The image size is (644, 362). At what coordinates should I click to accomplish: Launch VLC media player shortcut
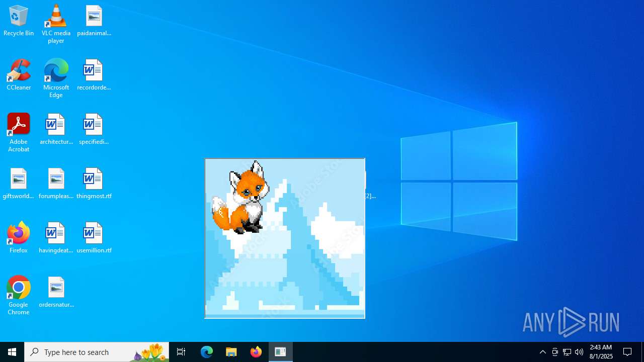click(56, 24)
